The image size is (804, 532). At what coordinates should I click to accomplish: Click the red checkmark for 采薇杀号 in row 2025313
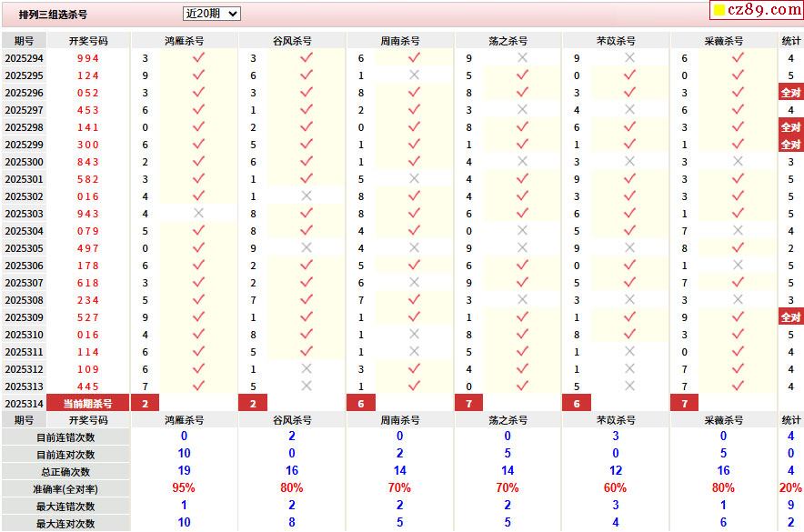738,386
